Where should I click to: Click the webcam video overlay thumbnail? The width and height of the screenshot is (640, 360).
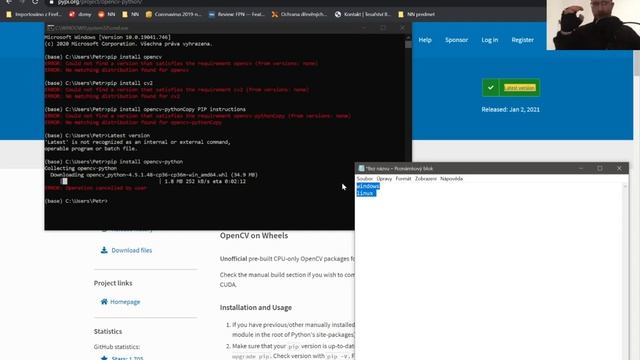click(x=593, y=25)
